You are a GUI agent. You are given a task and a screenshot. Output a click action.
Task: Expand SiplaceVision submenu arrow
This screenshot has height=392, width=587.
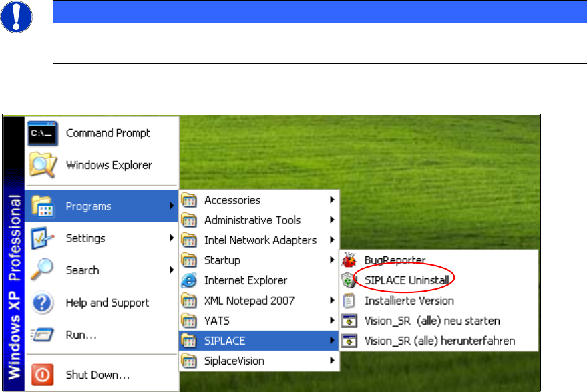point(332,361)
